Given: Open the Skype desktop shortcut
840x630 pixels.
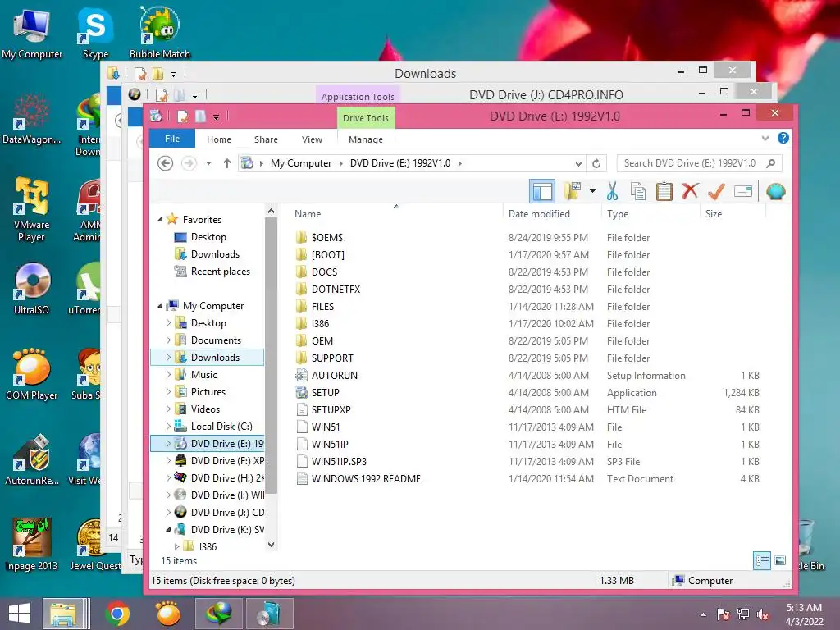Looking at the screenshot, I should coord(95,33).
